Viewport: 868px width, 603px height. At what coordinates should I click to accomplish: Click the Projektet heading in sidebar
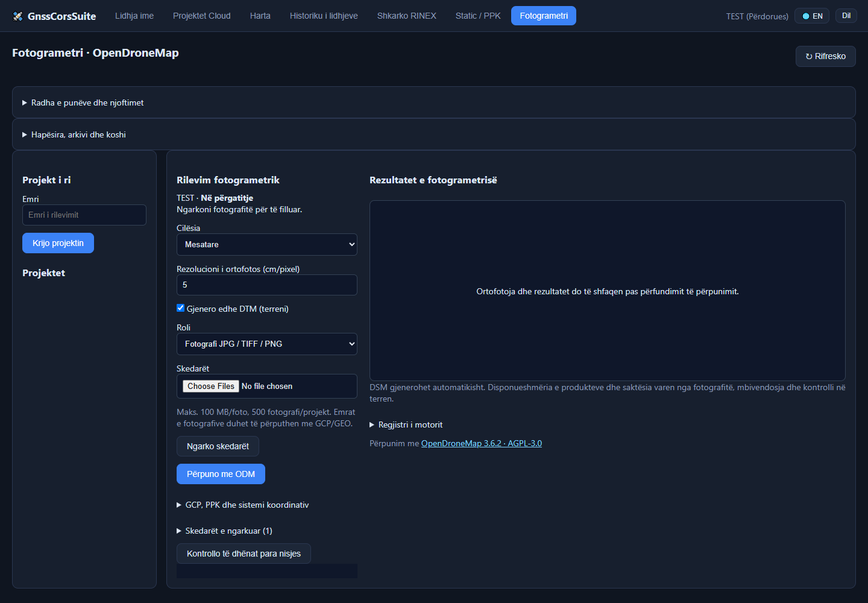[x=43, y=273]
